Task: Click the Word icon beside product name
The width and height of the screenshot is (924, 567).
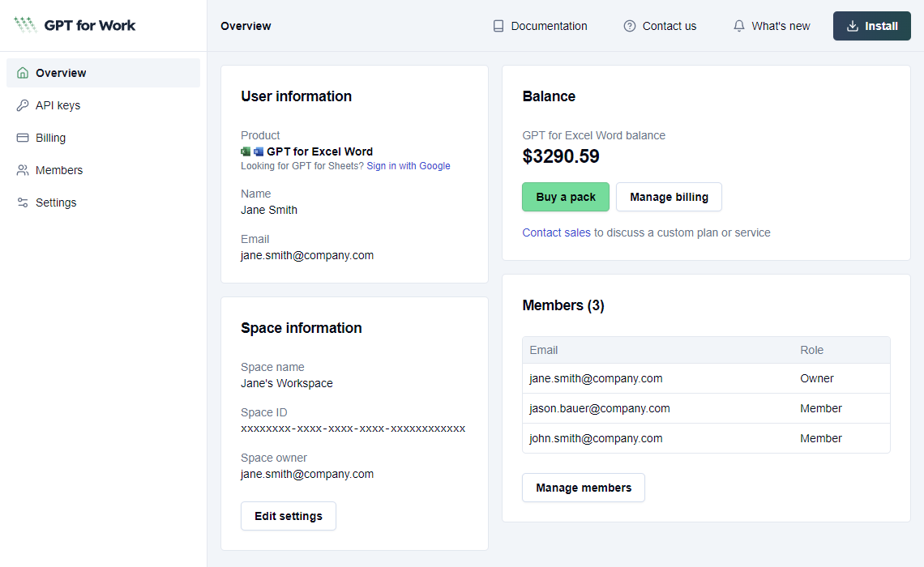Action: pyautogui.click(x=258, y=152)
